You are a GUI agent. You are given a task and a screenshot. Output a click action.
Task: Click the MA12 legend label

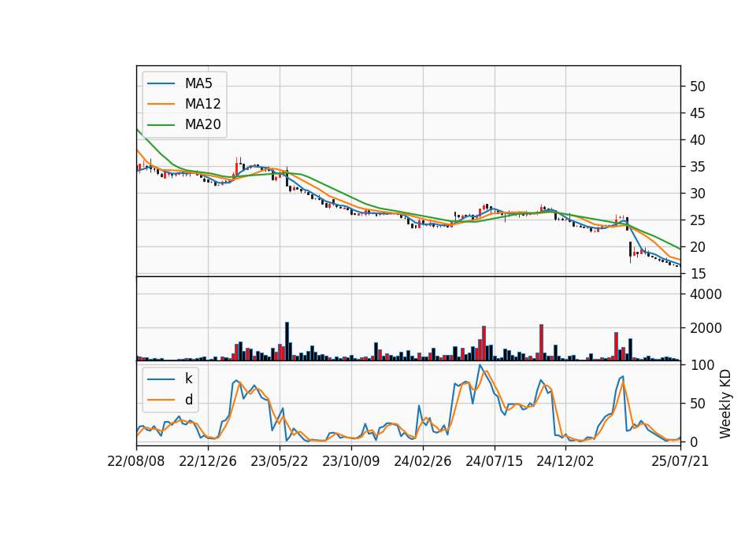click(202, 104)
